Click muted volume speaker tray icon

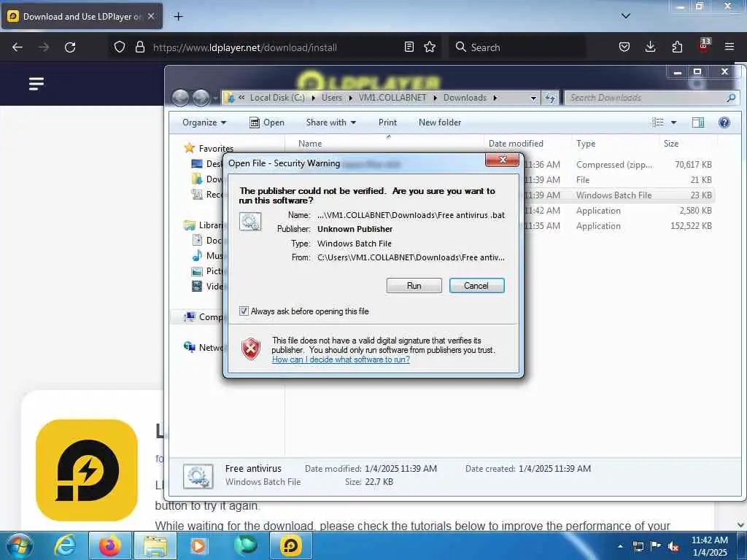click(x=673, y=546)
